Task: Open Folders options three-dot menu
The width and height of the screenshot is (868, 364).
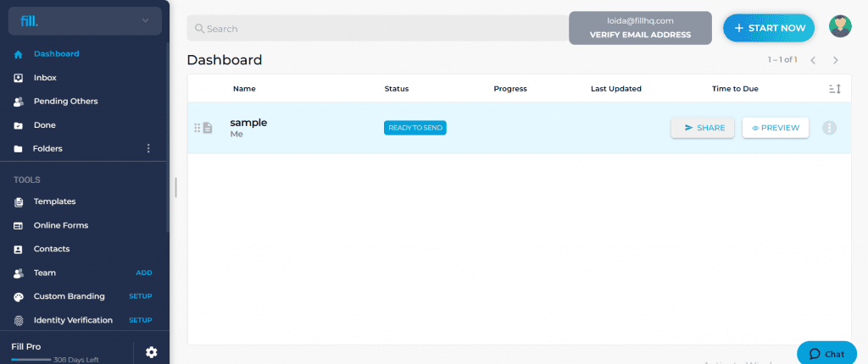Action: (x=147, y=148)
